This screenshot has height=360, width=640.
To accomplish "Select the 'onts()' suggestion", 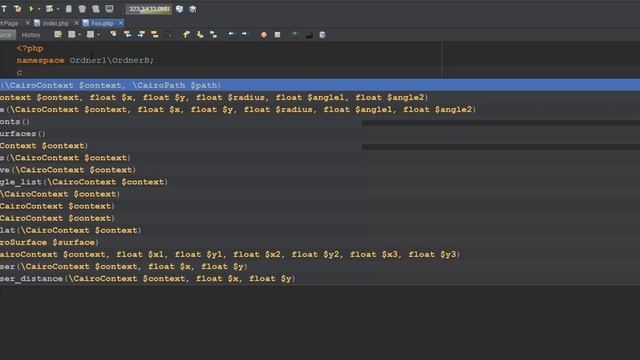I will click(320, 122).
